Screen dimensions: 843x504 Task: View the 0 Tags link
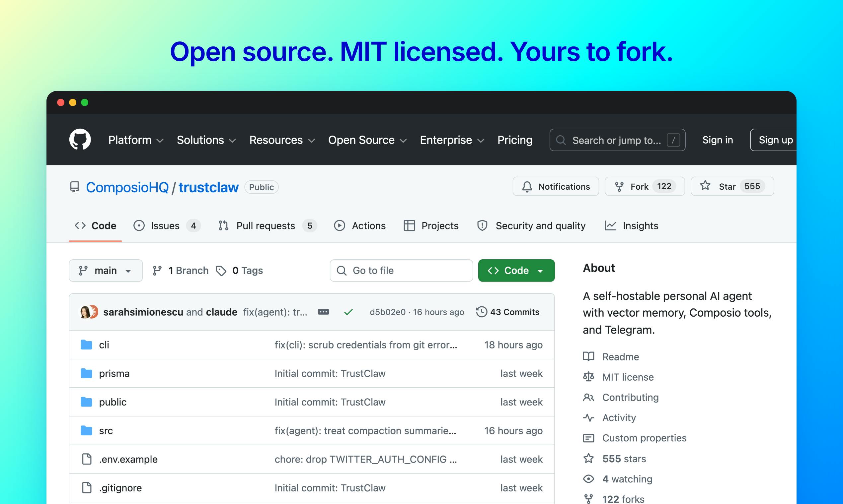pyautogui.click(x=239, y=271)
